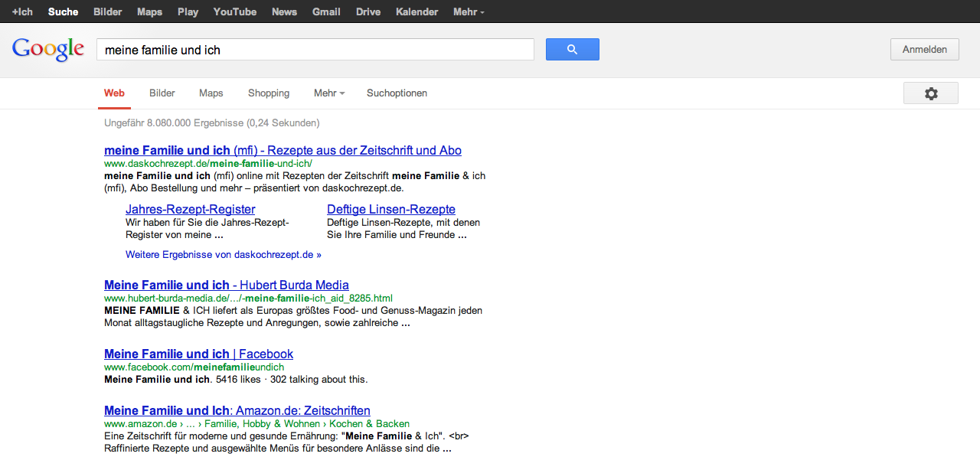Select the Maps results tab
Viewport: 980px width, 470px height.
click(x=211, y=93)
